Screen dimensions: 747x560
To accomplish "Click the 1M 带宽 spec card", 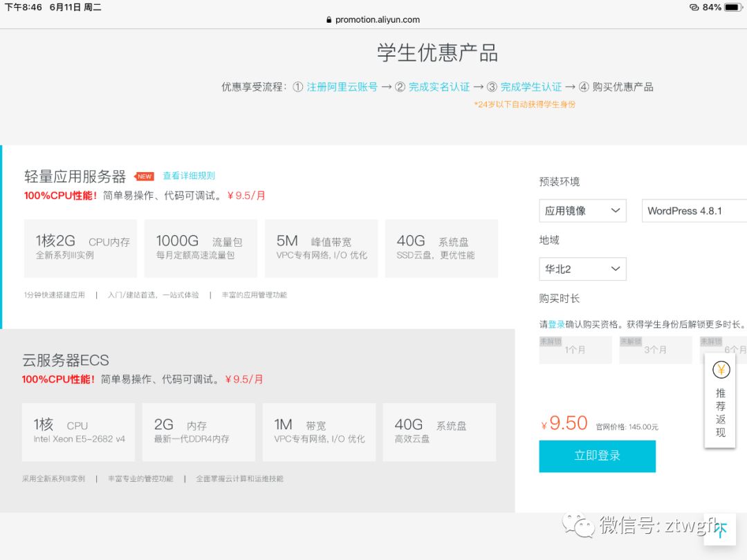I will coord(319,432).
